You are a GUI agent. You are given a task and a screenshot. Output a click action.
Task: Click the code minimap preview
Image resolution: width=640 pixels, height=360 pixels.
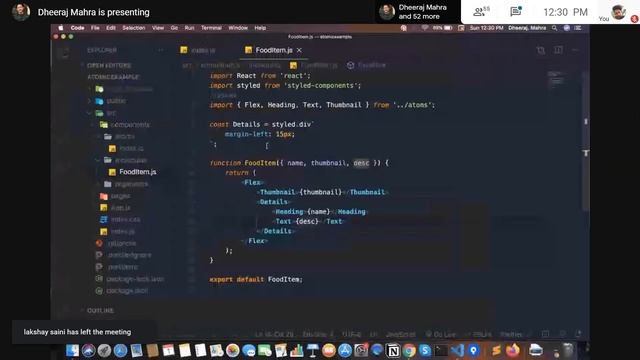[x=555, y=78]
